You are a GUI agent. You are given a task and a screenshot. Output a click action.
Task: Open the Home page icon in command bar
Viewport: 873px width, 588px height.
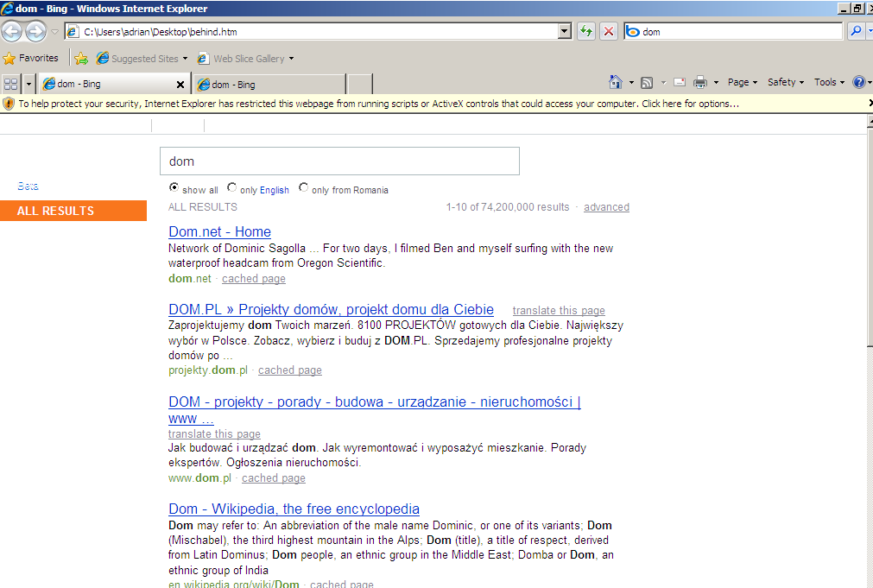[615, 83]
